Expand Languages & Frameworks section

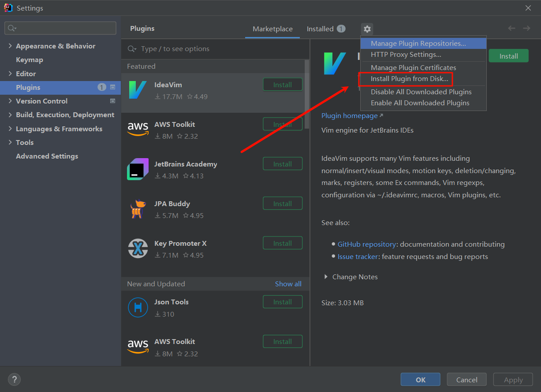[10, 129]
